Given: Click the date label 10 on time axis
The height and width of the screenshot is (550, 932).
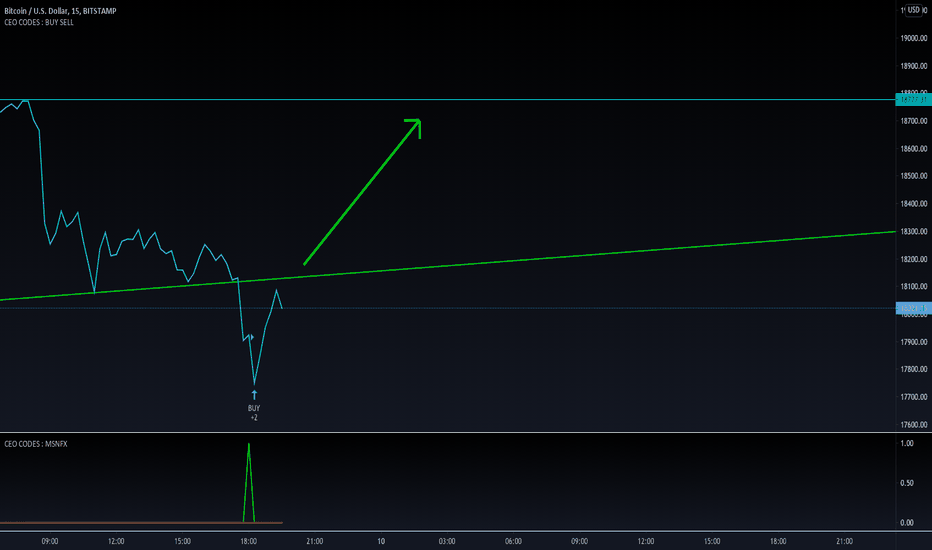Looking at the screenshot, I should 381,541.
